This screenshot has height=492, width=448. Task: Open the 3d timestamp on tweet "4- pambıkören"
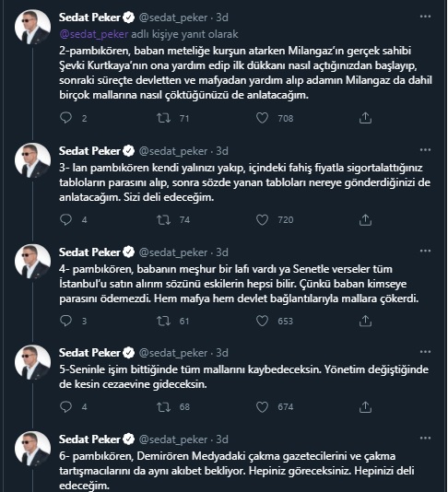(222, 252)
